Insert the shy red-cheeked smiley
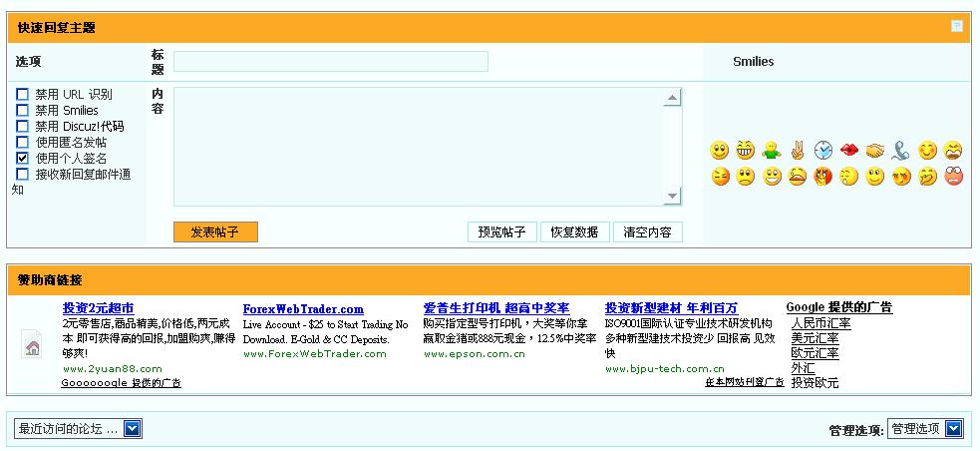The image size is (980, 451). click(901, 177)
